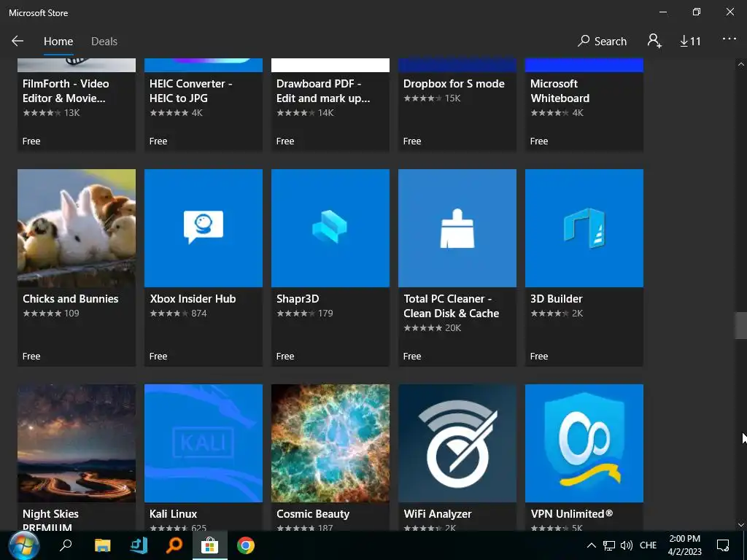Click the Shapr3D app icon
Screen dimensions: 747x560
pyautogui.click(x=330, y=228)
